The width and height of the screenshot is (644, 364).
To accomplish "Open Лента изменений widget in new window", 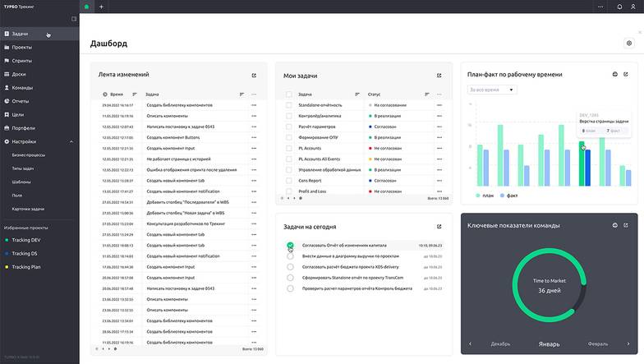I will [x=254, y=76].
